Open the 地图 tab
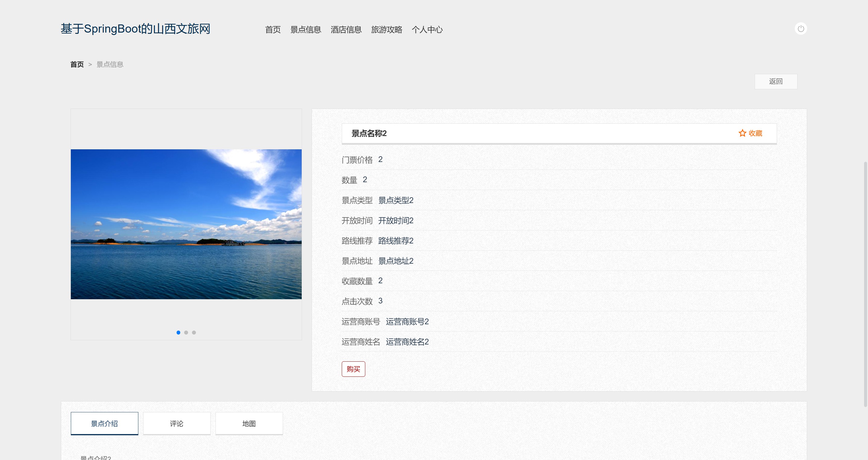 click(x=249, y=424)
